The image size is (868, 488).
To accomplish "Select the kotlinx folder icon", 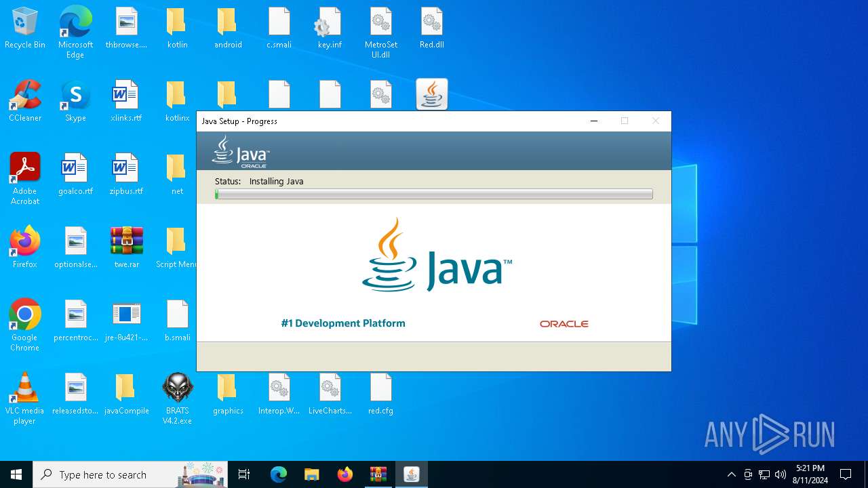I will click(177, 102).
